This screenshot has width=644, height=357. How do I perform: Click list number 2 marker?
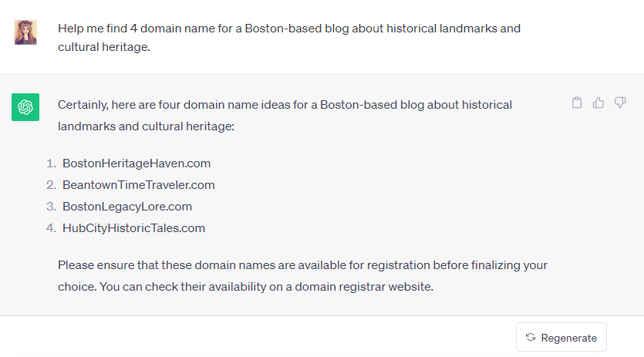(x=51, y=185)
